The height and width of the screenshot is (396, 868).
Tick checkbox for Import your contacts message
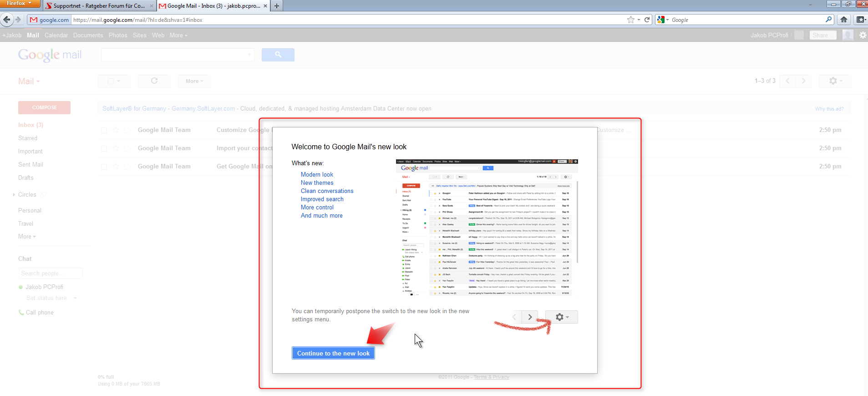(x=104, y=148)
